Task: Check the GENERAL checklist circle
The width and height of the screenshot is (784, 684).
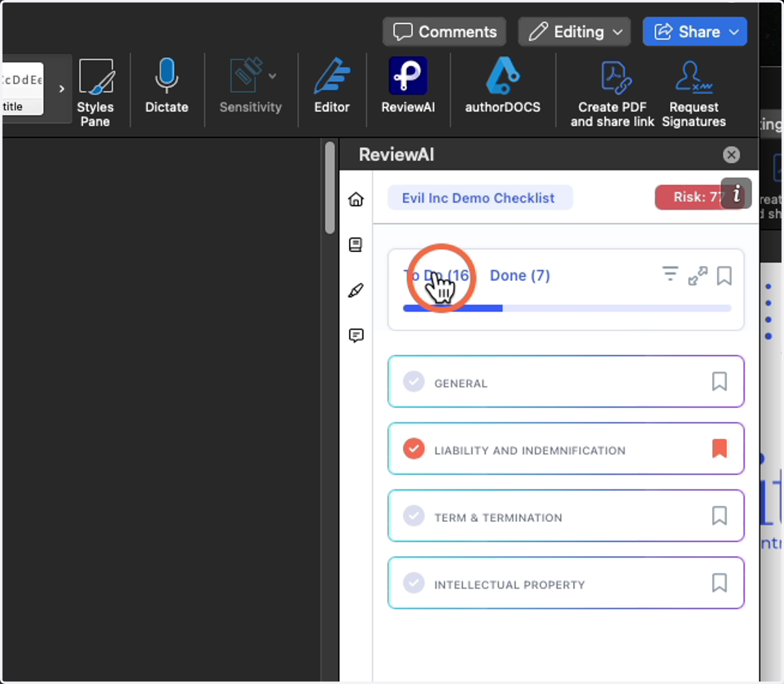Action: pyautogui.click(x=414, y=382)
